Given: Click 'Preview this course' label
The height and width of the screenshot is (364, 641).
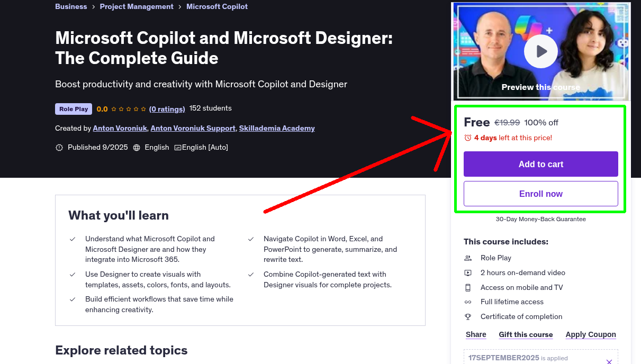Looking at the screenshot, I should [541, 87].
